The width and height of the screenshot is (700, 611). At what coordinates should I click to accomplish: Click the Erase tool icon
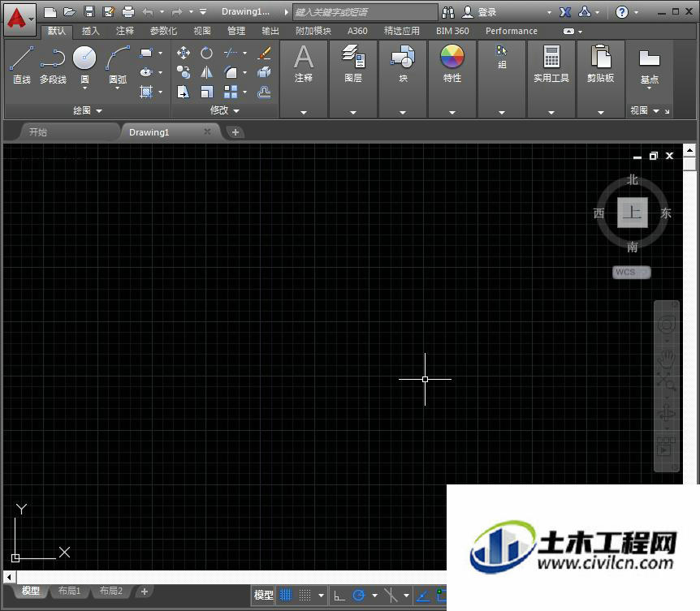tap(264, 53)
